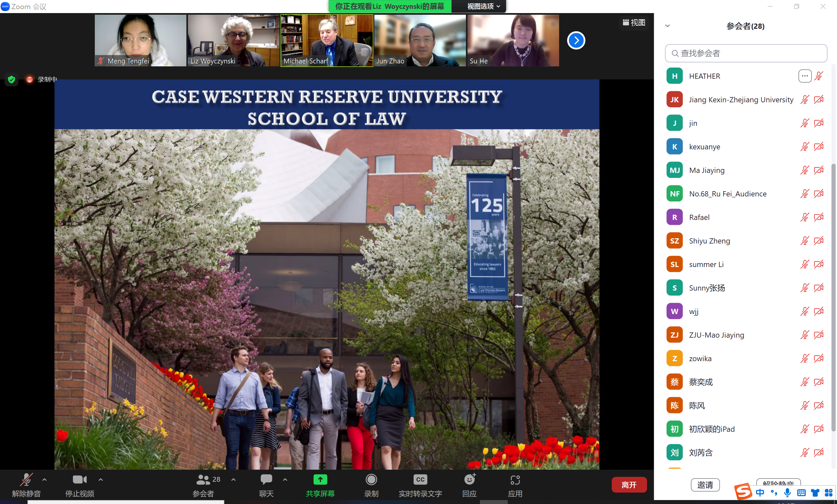Click the IME toolbox grid icon
The width and height of the screenshot is (837, 504).
828,493
